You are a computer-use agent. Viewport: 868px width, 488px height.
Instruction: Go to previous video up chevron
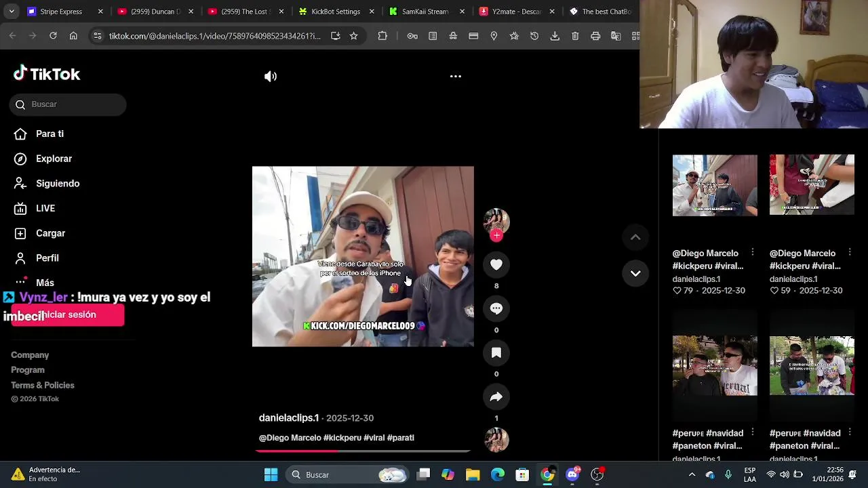click(x=635, y=237)
